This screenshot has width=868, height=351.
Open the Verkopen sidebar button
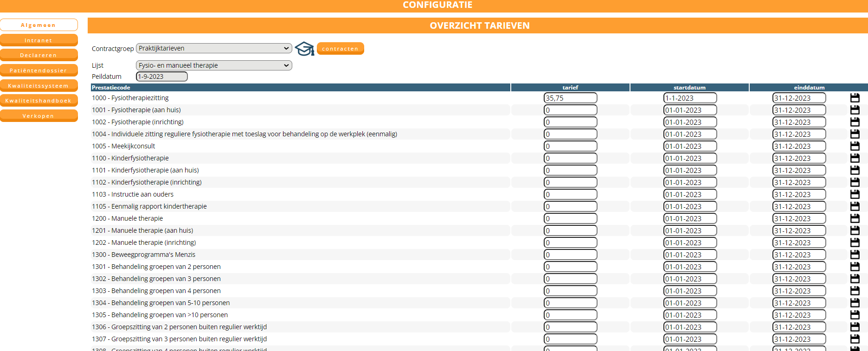39,116
